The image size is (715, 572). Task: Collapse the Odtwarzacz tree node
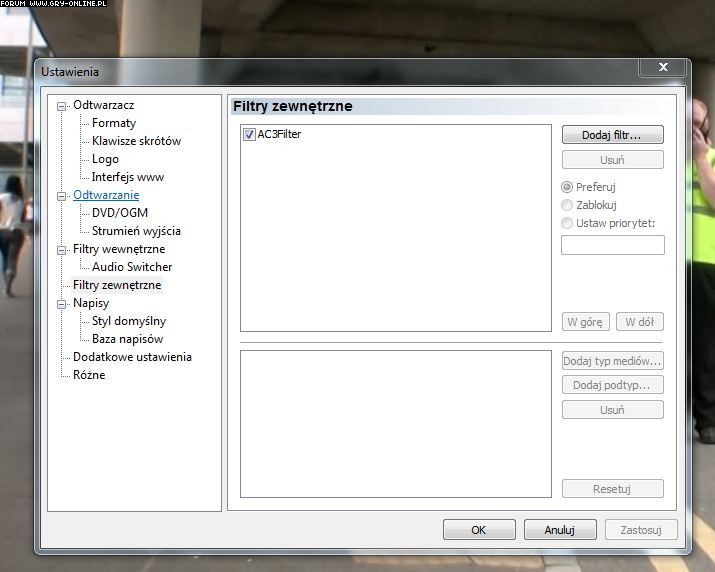pyautogui.click(x=61, y=106)
